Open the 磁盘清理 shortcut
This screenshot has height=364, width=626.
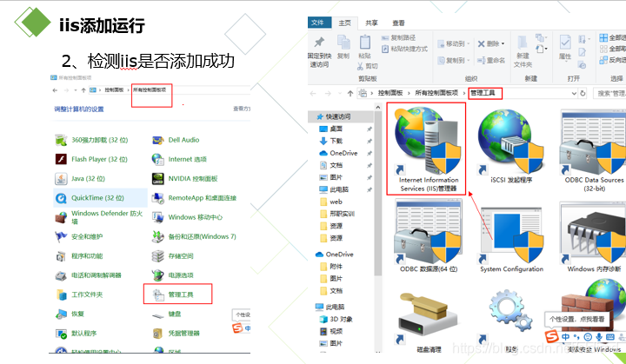429,322
